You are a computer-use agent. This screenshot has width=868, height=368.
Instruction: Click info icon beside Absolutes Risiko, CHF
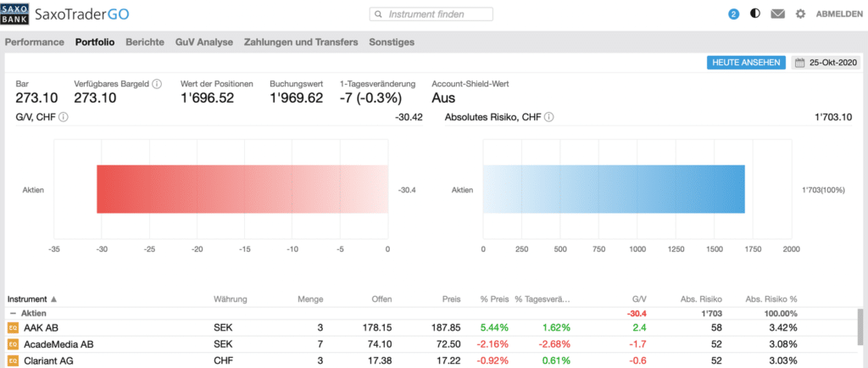[549, 116]
